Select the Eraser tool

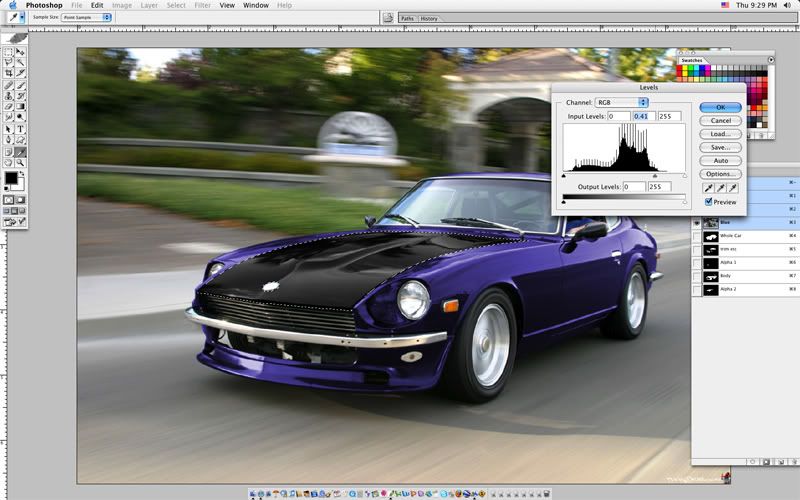[9, 106]
